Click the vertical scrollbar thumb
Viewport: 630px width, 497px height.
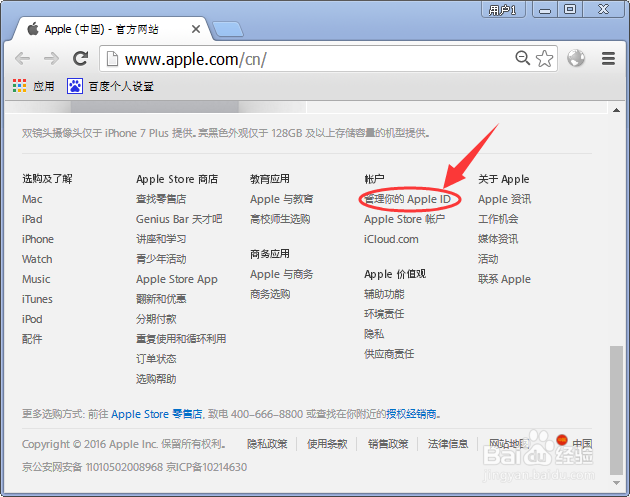tap(616, 410)
